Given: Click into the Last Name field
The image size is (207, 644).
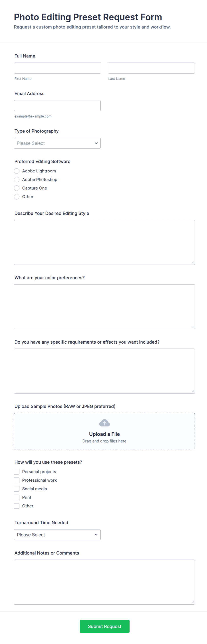Looking at the screenshot, I should click(x=151, y=68).
